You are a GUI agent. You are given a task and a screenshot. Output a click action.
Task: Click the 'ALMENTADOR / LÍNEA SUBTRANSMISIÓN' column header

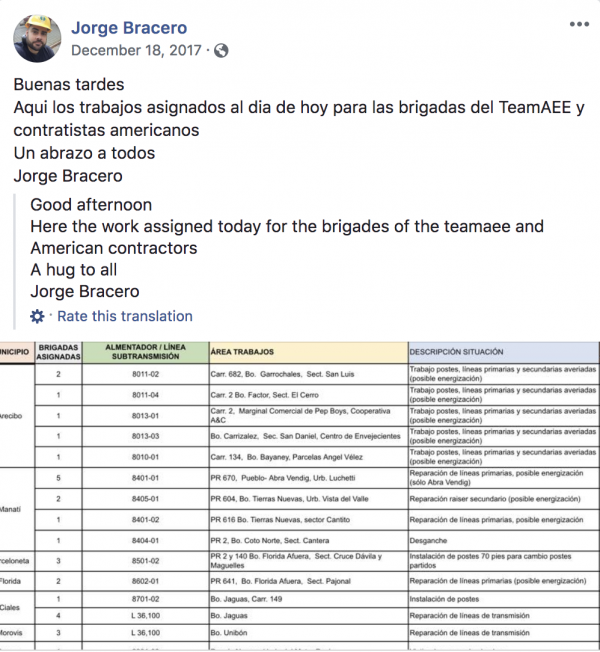[x=144, y=352]
